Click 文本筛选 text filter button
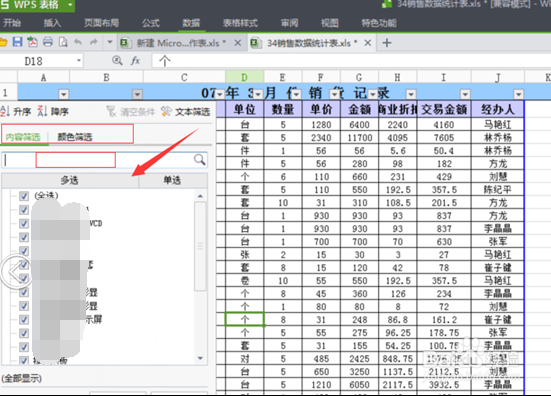 [x=186, y=112]
